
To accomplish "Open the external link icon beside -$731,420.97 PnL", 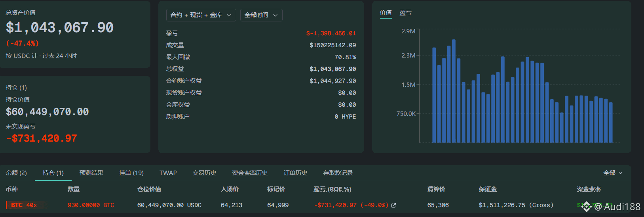I will pyautogui.click(x=393, y=205).
